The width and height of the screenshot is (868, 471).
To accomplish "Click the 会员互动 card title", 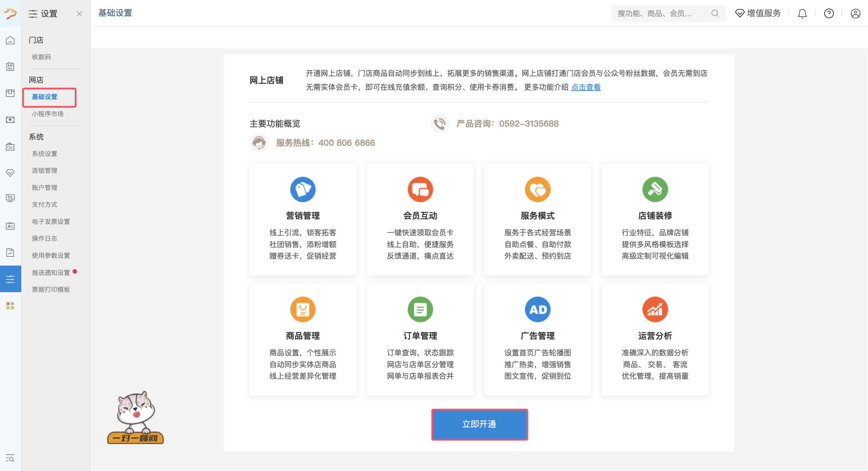I will click(x=420, y=216).
